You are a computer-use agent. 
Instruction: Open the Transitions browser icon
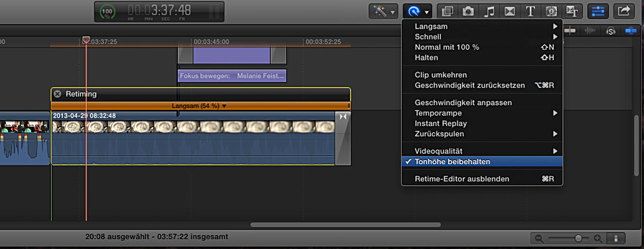[509, 11]
